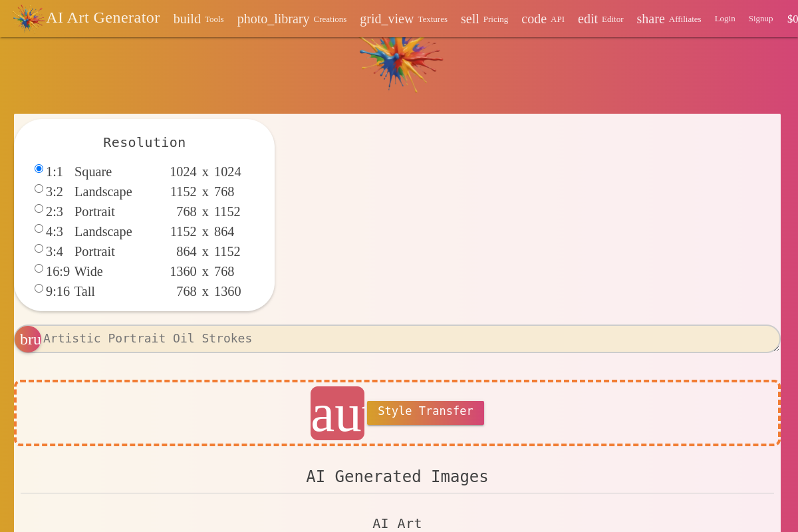Click the AI Art subheading
The image size is (798, 532).
(x=397, y=523)
